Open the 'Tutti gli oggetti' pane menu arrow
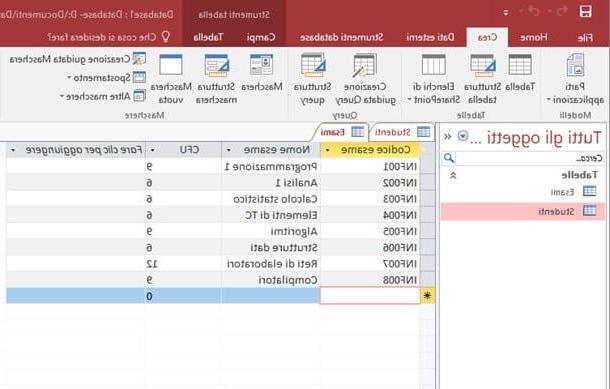The width and height of the screenshot is (610, 389). (463, 136)
